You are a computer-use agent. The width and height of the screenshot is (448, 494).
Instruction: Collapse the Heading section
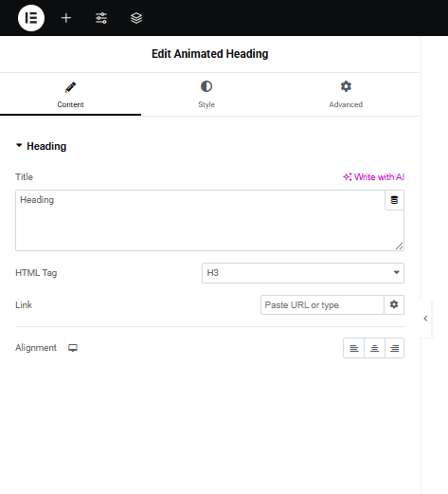point(42,146)
